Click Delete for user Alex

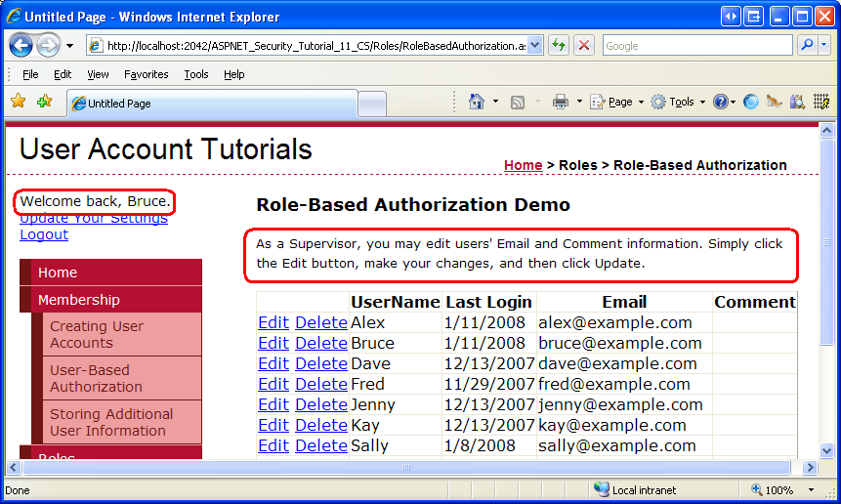click(321, 322)
